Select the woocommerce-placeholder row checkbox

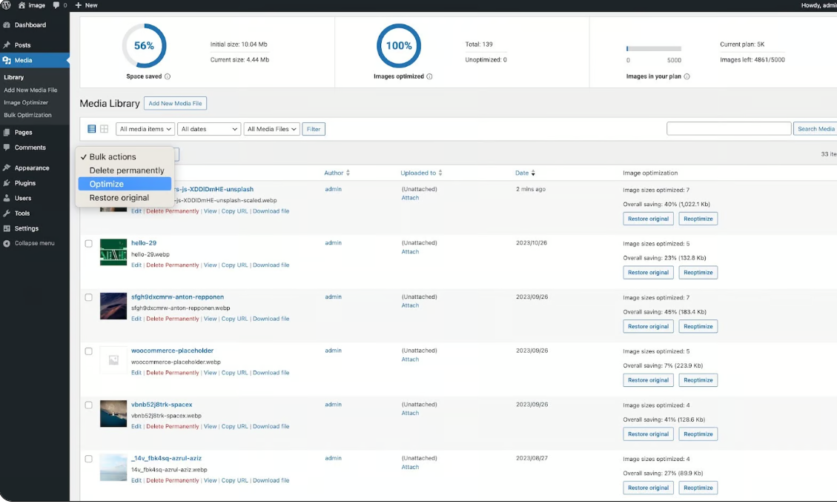coord(88,351)
